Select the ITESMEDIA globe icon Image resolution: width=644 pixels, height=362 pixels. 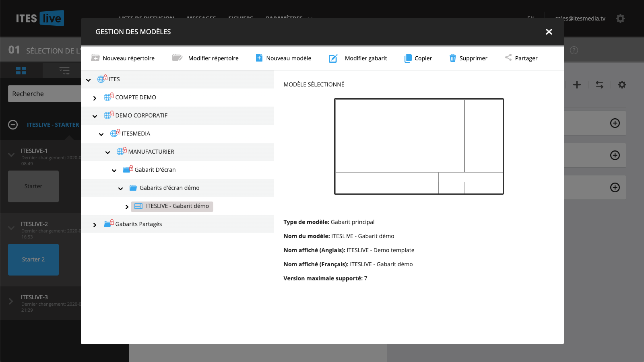115,133
